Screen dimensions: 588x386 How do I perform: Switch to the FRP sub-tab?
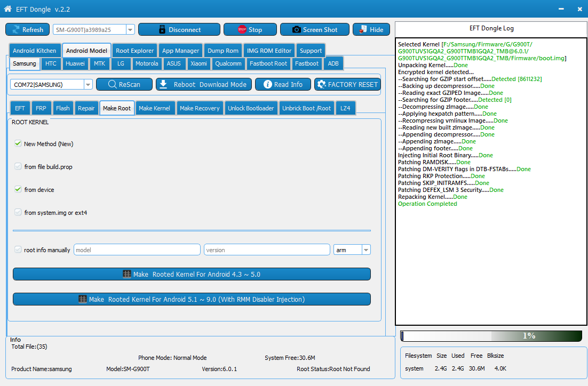point(41,108)
